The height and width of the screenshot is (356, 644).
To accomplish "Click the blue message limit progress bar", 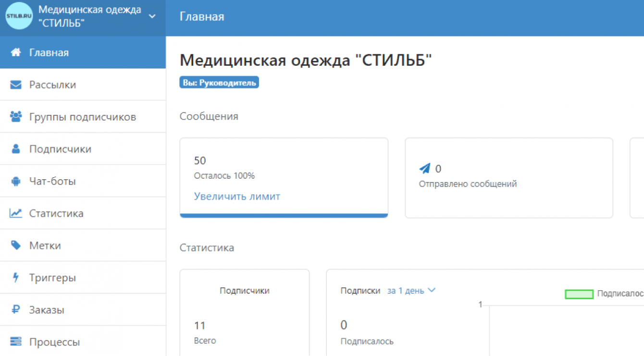I will 284,216.
